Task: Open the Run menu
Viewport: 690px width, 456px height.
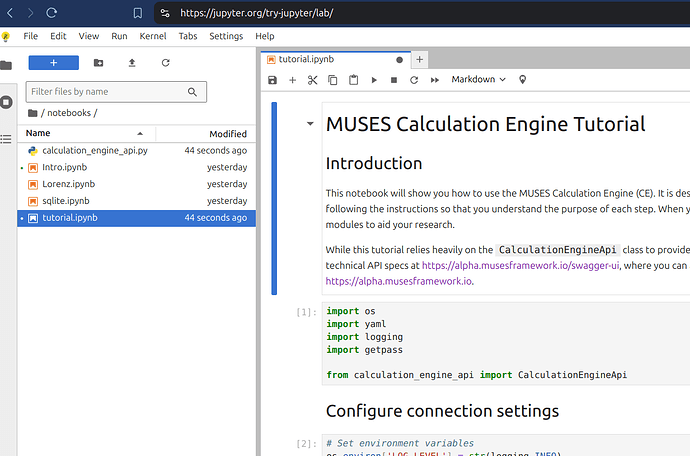Action: pos(119,36)
